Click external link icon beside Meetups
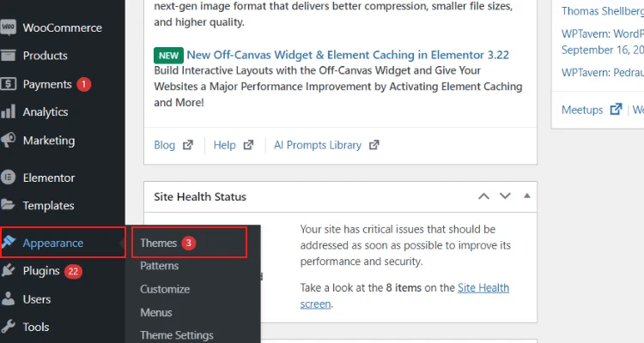Screen dimensions: 644x343 click(x=616, y=109)
